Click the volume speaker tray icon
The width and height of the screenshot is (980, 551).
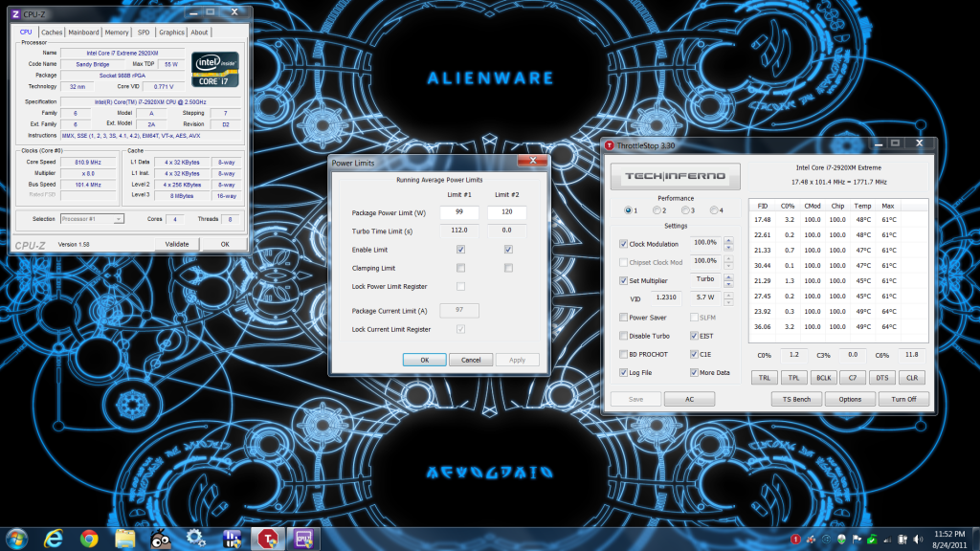coord(917,540)
